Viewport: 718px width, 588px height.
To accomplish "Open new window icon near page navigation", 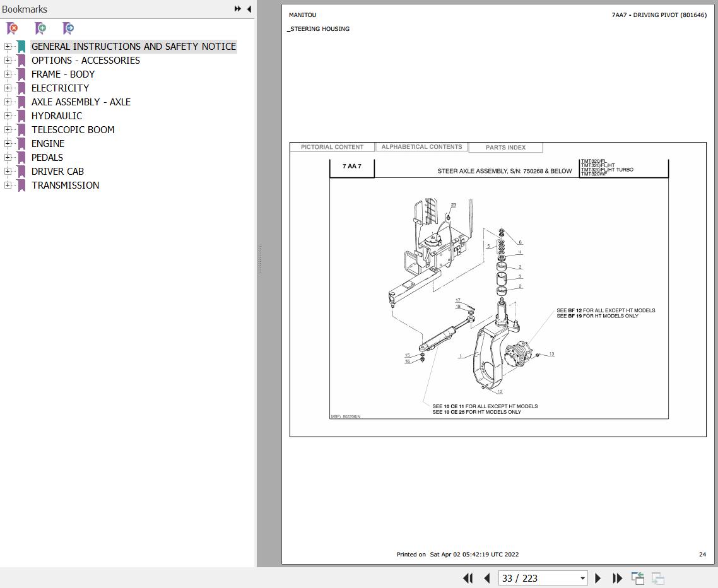I will (637, 578).
